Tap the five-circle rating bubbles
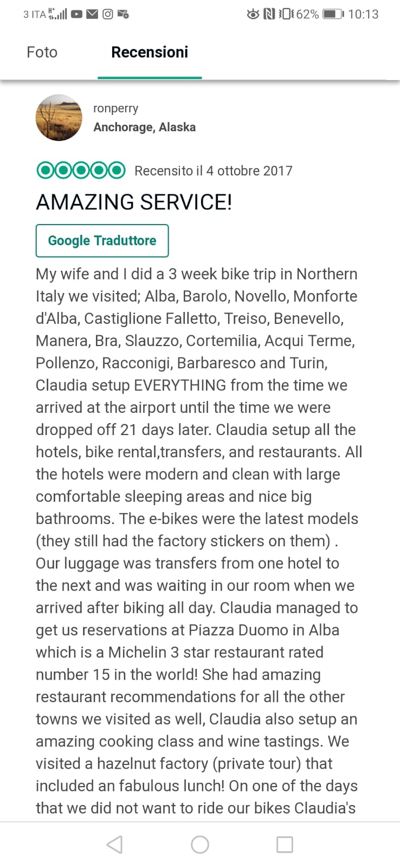Image resolution: width=400 pixels, height=868 pixels. 81,170
